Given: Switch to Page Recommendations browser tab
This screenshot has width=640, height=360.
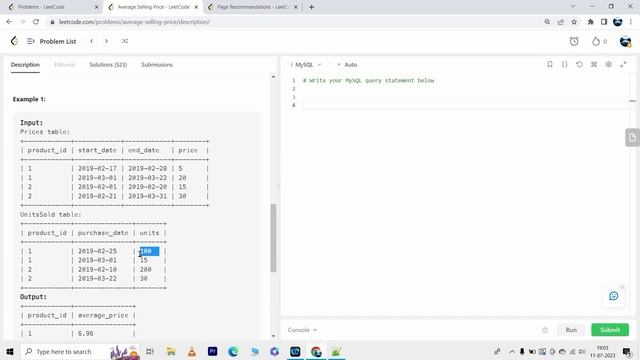Looking at the screenshot, I should pyautogui.click(x=253, y=7).
